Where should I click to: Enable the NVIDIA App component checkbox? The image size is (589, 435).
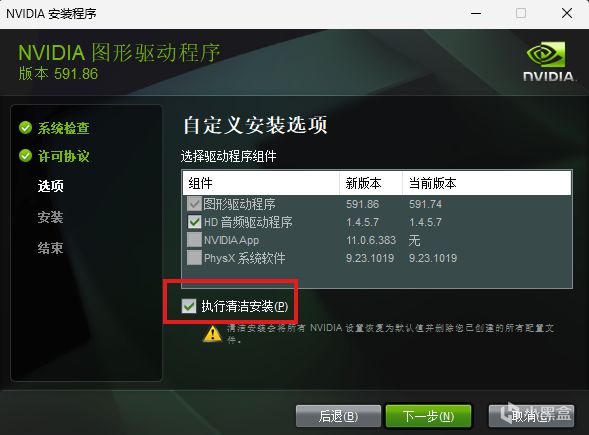(194, 240)
